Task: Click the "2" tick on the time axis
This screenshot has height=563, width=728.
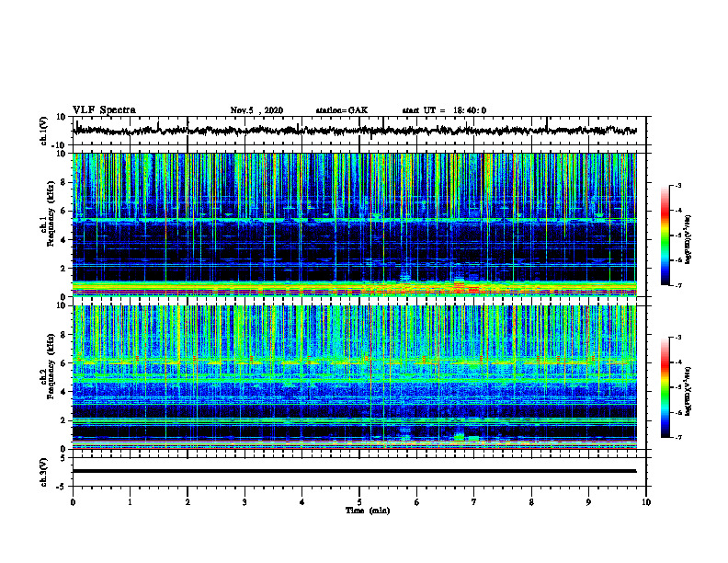Action: click(188, 502)
